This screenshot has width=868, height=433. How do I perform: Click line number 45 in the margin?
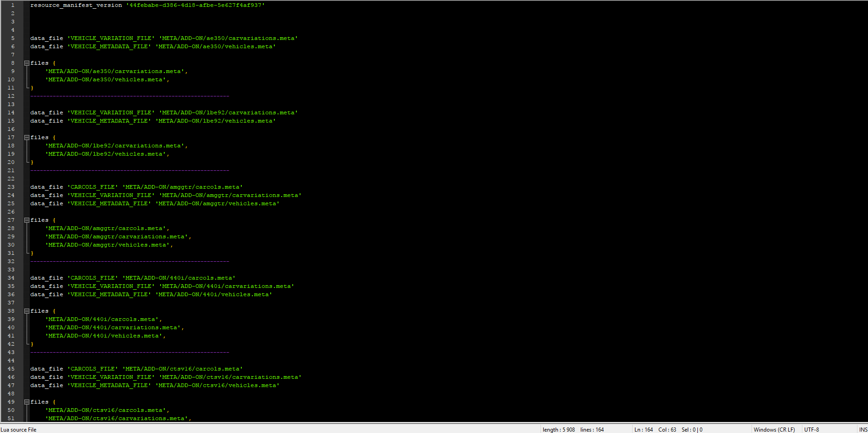(x=11, y=369)
